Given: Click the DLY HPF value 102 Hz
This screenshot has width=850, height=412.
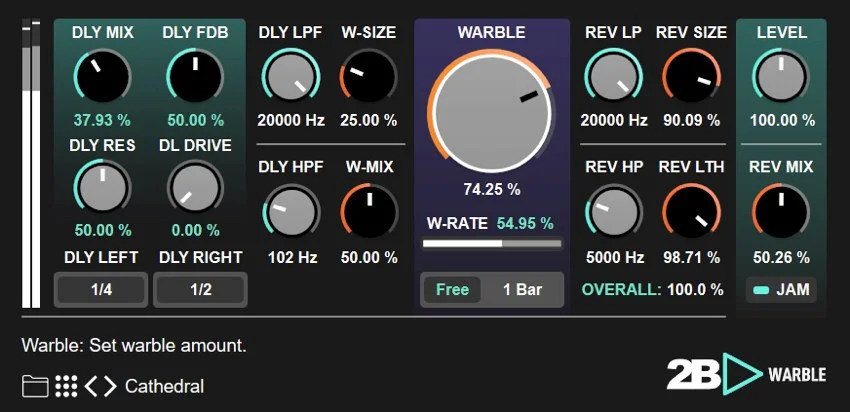Looking at the screenshot, I should pos(292,257).
